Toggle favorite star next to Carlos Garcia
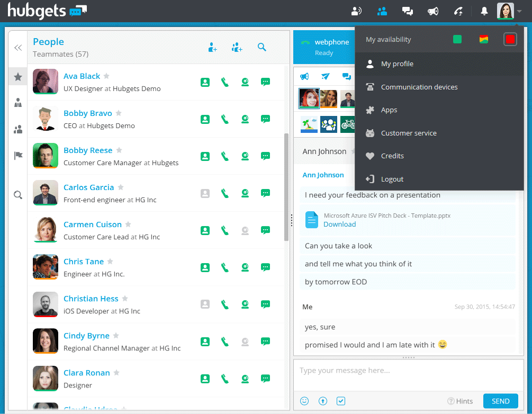Image resolution: width=532 pixels, height=414 pixels. (121, 187)
